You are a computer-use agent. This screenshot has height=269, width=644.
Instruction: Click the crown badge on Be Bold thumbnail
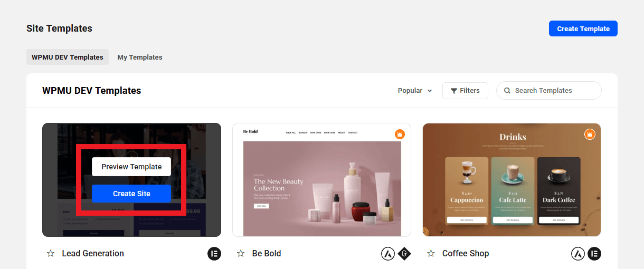click(400, 134)
